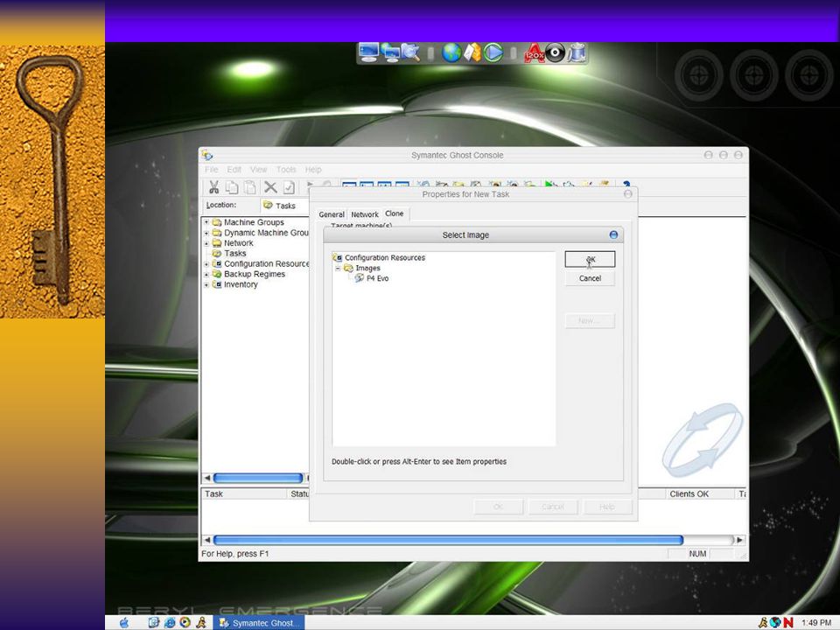Open the trash can dock icon
840x630 pixels.
tap(577, 52)
